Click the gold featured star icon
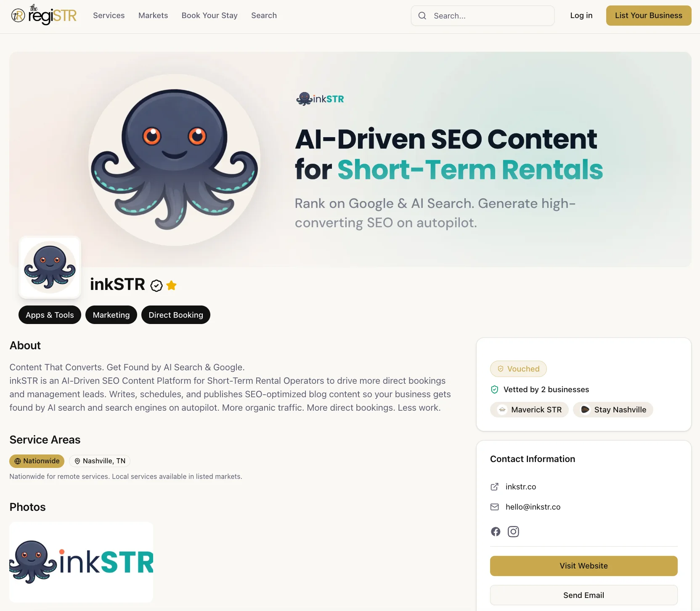This screenshot has height=611, width=700. click(x=172, y=285)
